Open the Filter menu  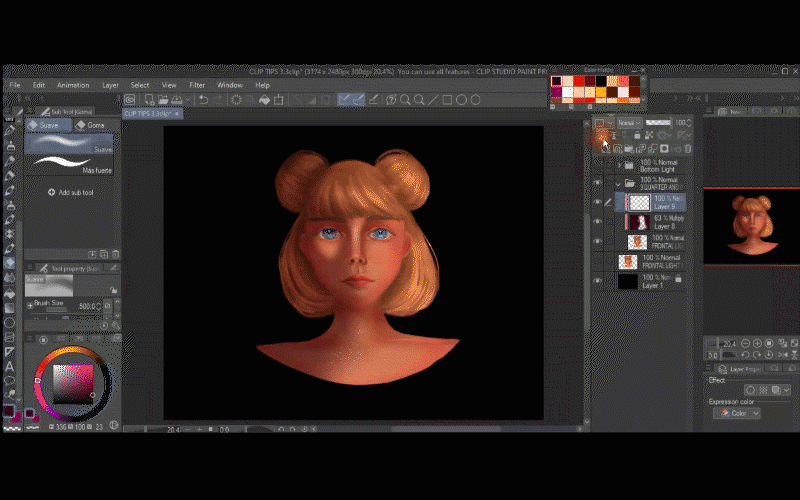(x=197, y=85)
